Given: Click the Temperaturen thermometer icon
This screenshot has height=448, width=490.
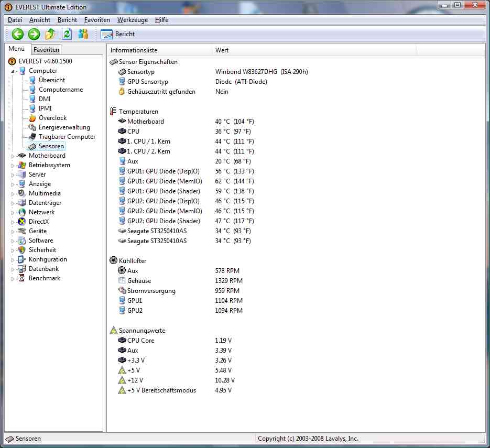Looking at the screenshot, I should (x=113, y=111).
